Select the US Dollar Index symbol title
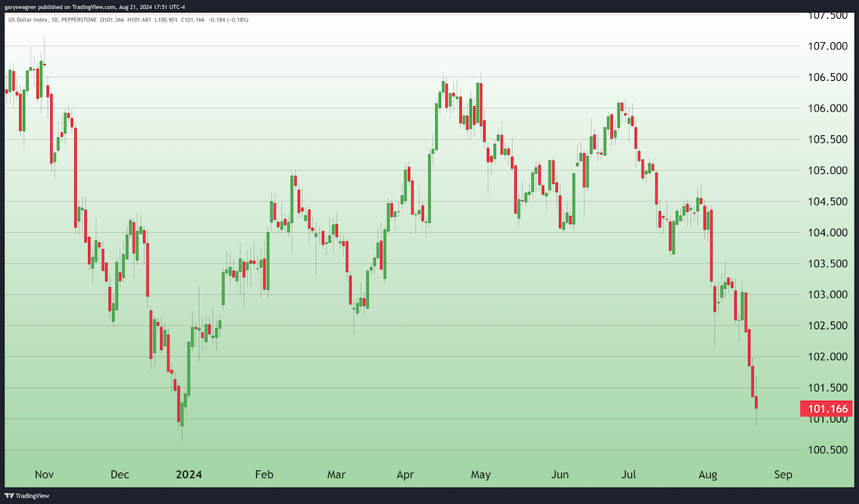Viewport: 859px width, 504px height. [x=26, y=19]
